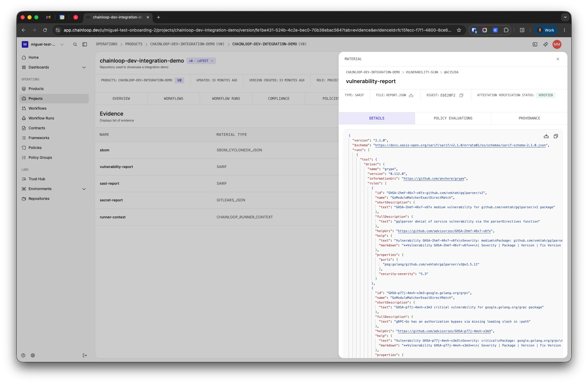Reload the page
The image size is (588, 384).
[45, 30]
